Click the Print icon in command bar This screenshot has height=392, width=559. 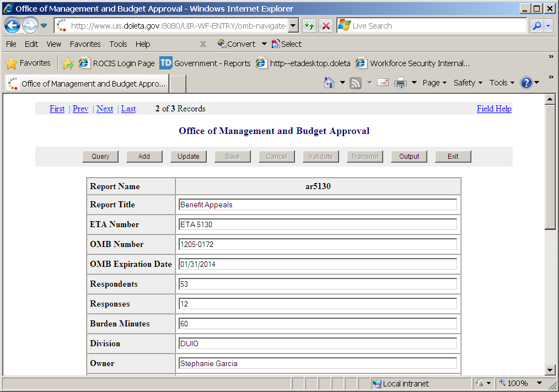tap(400, 83)
